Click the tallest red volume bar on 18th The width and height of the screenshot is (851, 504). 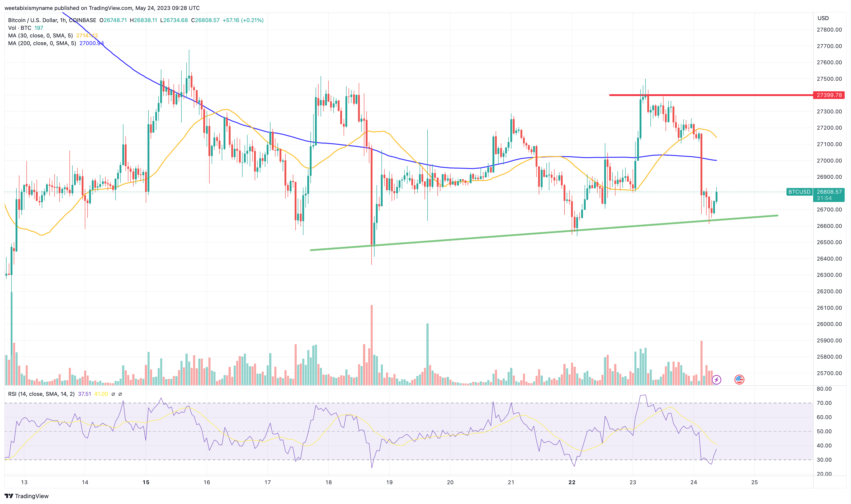pyautogui.click(x=371, y=345)
